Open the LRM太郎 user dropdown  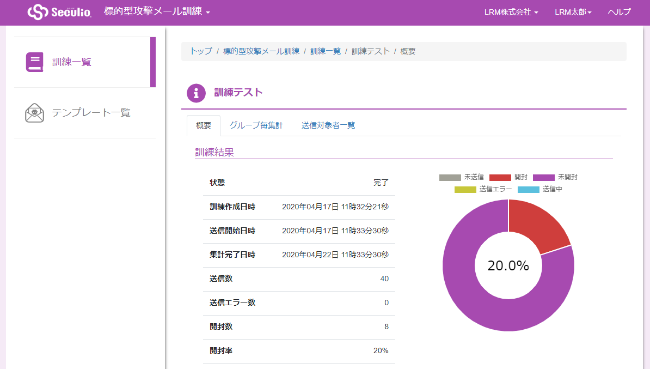pyautogui.click(x=573, y=12)
